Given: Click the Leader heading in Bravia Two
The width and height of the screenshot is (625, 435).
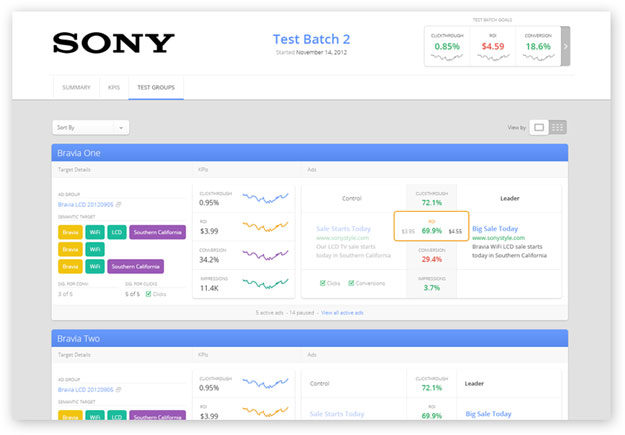Looking at the screenshot, I should click(x=474, y=384).
